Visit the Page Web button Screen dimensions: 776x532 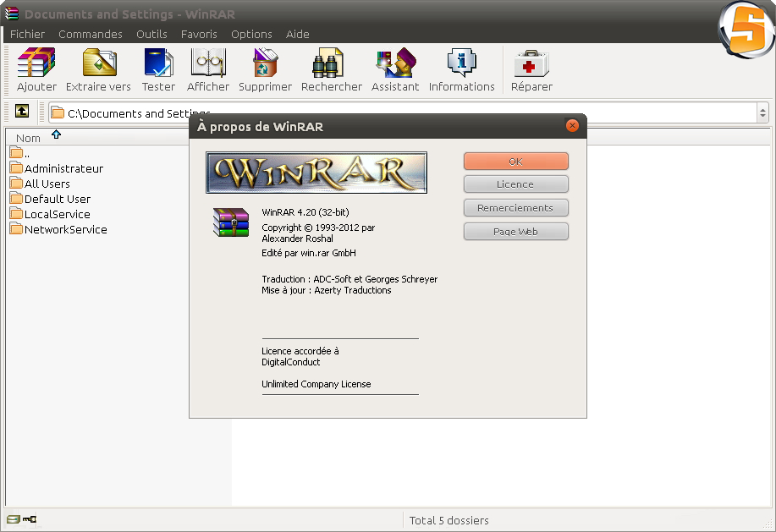515,232
